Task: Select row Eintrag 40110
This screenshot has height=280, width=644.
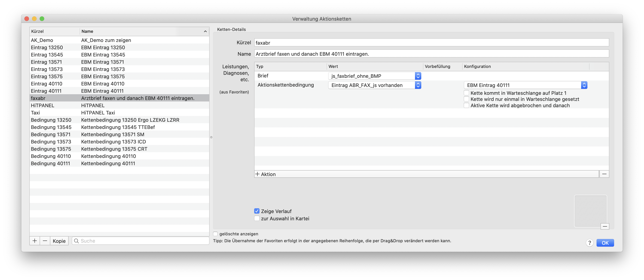Action: coord(119,84)
